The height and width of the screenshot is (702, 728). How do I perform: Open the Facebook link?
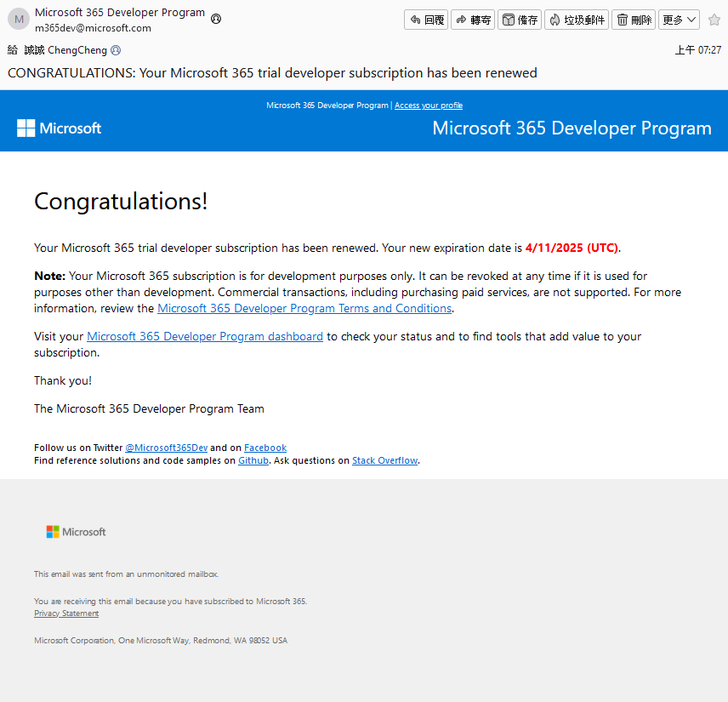pos(265,448)
